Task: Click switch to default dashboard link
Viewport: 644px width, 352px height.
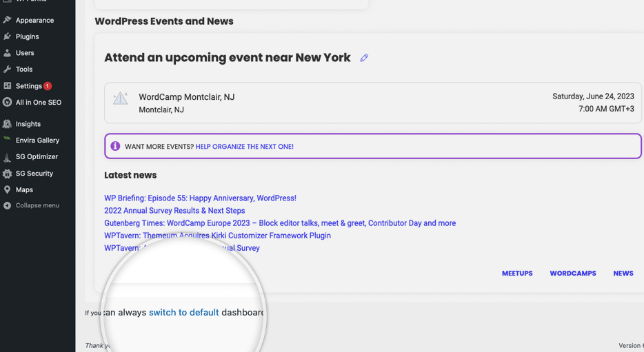Action: click(x=183, y=313)
